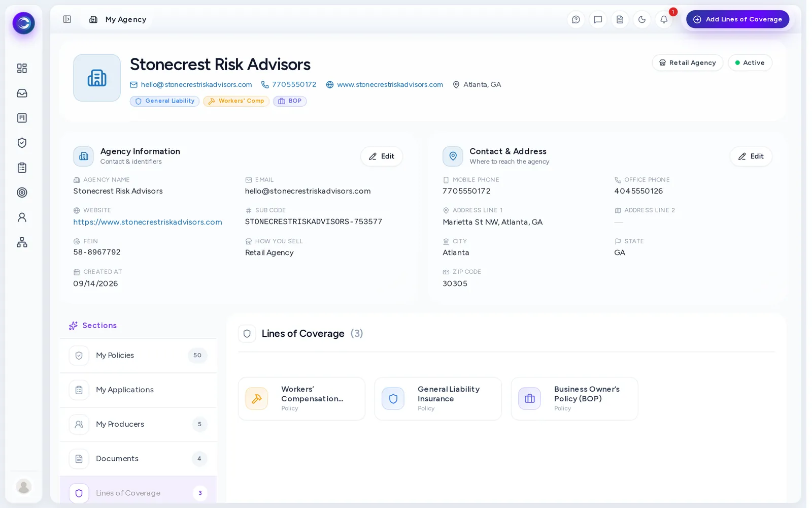This screenshot has height=508, width=812.
Task: Open the org chart network icon in sidebar
Action: (x=22, y=242)
